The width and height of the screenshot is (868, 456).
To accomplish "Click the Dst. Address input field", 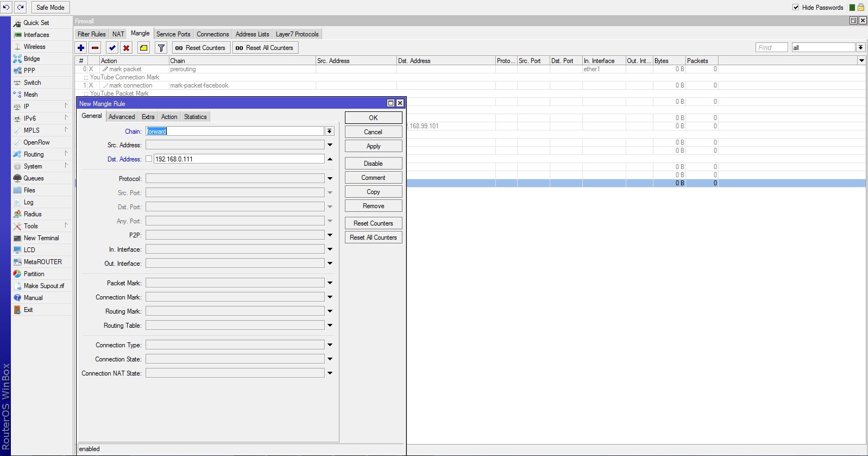I will tap(238, 159).
